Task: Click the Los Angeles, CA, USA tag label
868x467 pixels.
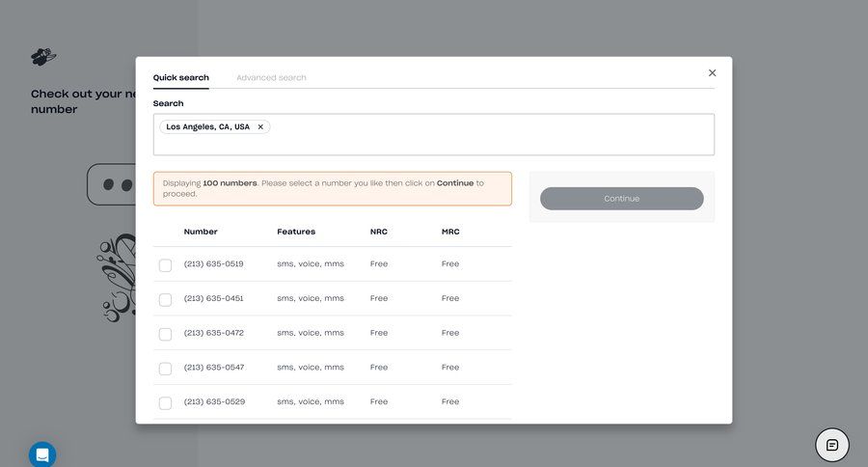Action: point(207,126)
